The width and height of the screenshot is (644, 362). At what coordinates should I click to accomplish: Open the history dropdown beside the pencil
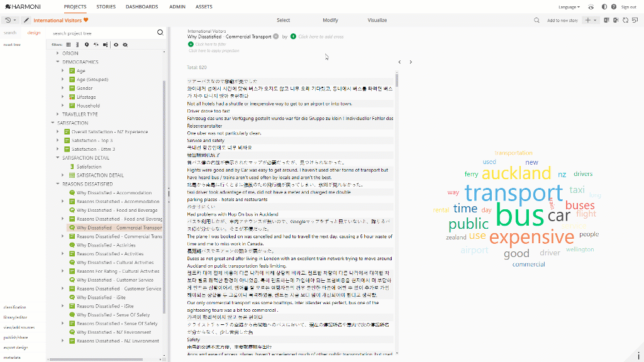click(x=10, y=20)
